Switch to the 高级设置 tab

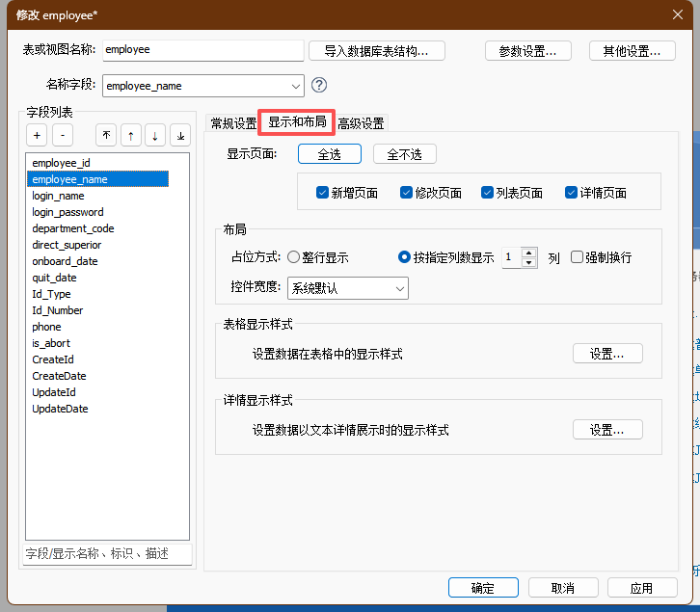[x=361, y=123]
